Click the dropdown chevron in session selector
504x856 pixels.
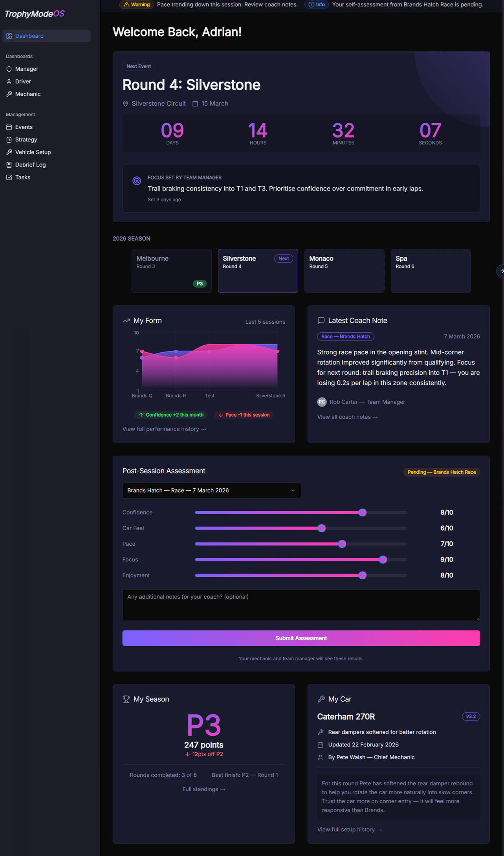293,490
